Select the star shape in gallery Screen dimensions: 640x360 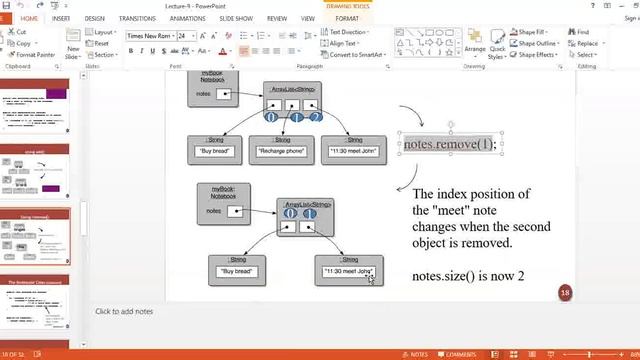449,53
